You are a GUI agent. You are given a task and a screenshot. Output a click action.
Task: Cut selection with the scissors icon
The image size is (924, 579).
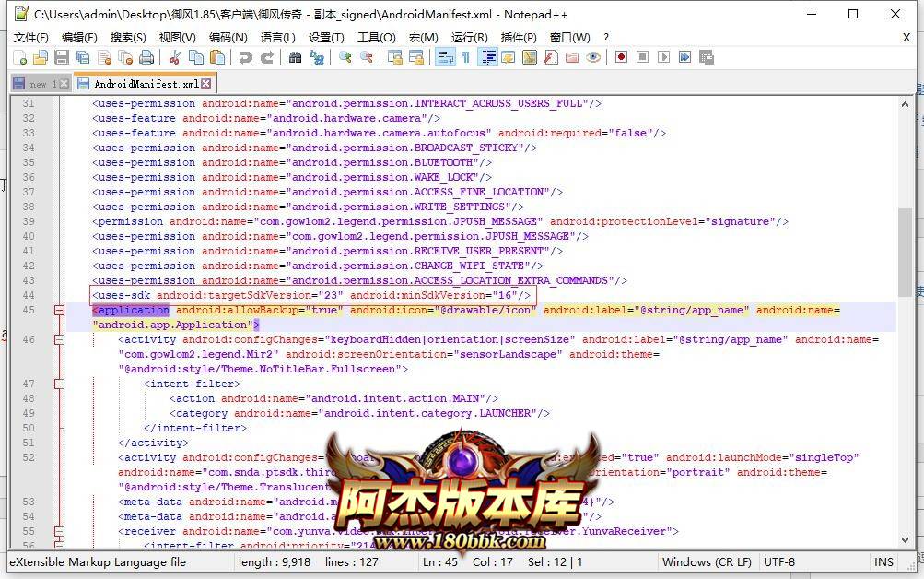tap(174, 57)
